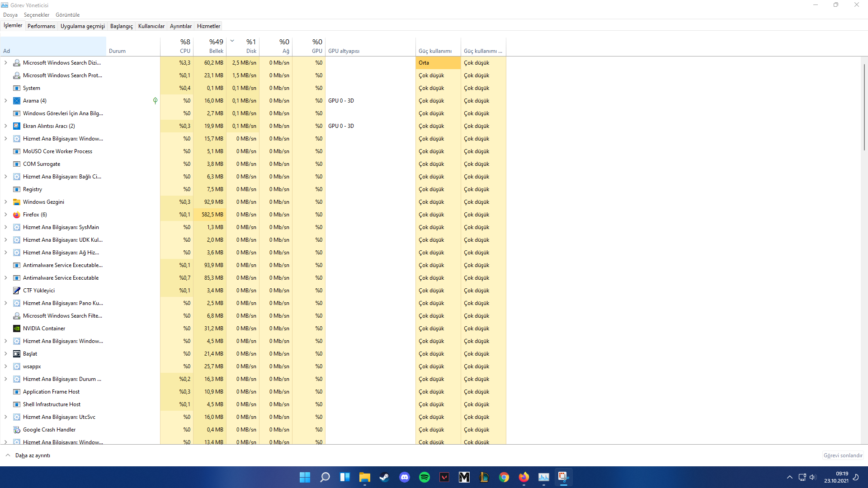Click the vertical scrollbar of process list
Screen dimensions: 868x488
[x=864, y=108]
